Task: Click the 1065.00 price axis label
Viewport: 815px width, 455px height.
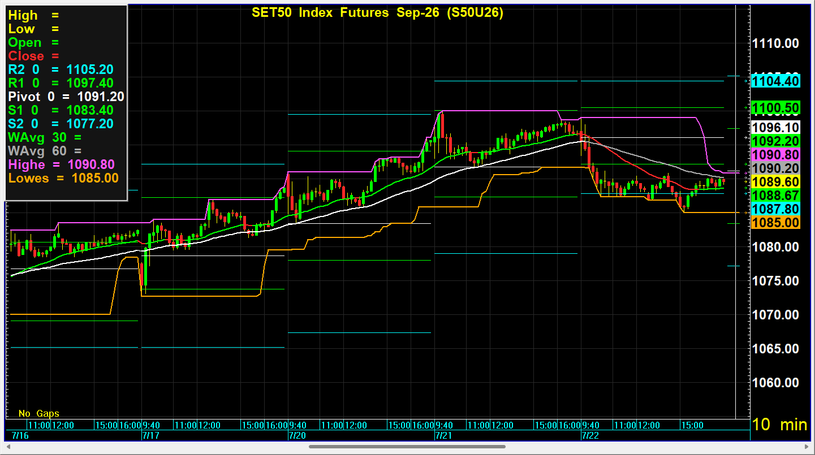Action: point(775,349)
